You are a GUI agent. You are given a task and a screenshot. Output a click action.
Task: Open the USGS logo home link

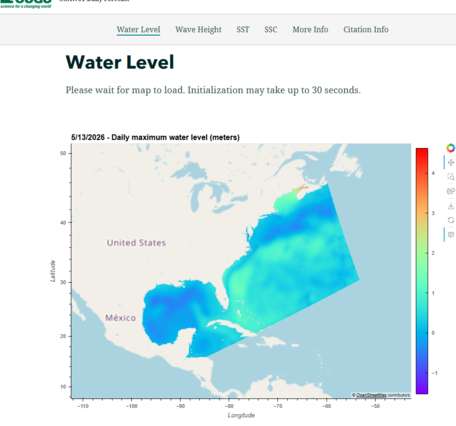coord(26,3)
